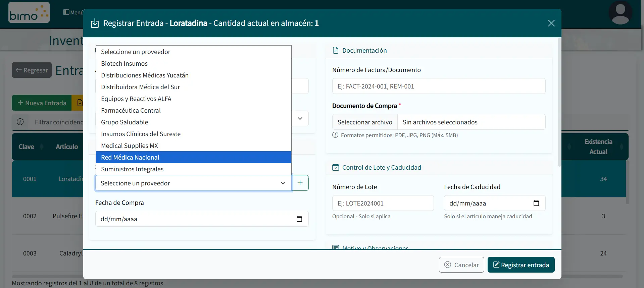Sort table by Clave column
This screenshot has height=288, width=644.
31,147
